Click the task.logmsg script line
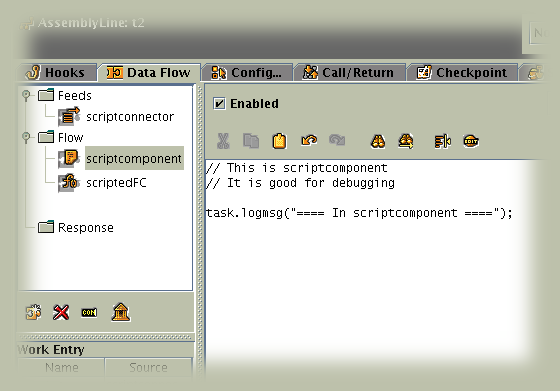This screenshot has height=391, width=560. coord(359,213)
